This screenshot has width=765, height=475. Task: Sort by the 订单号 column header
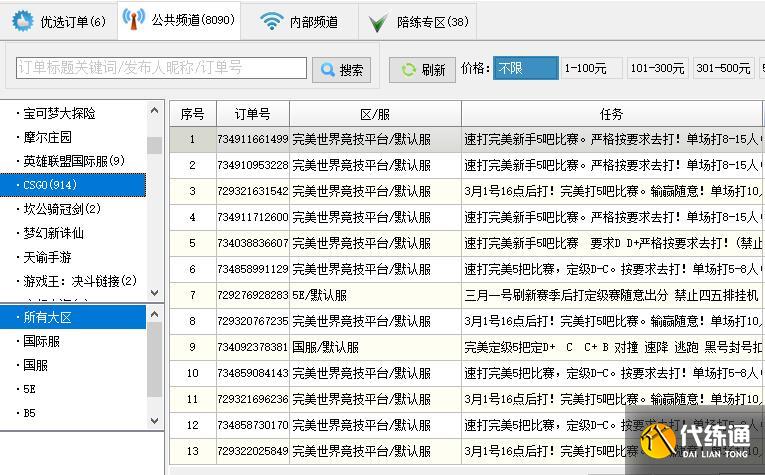(x=253, y=114)
